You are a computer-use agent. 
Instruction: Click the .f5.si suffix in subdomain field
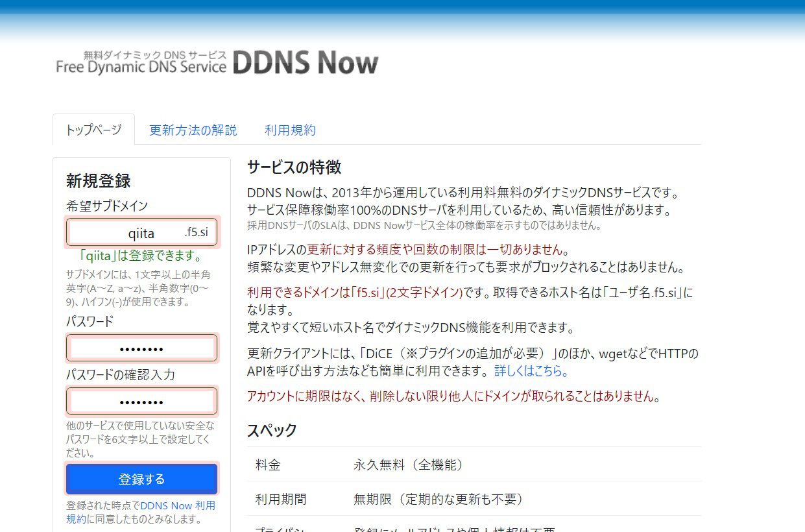(x=197, y=232)
